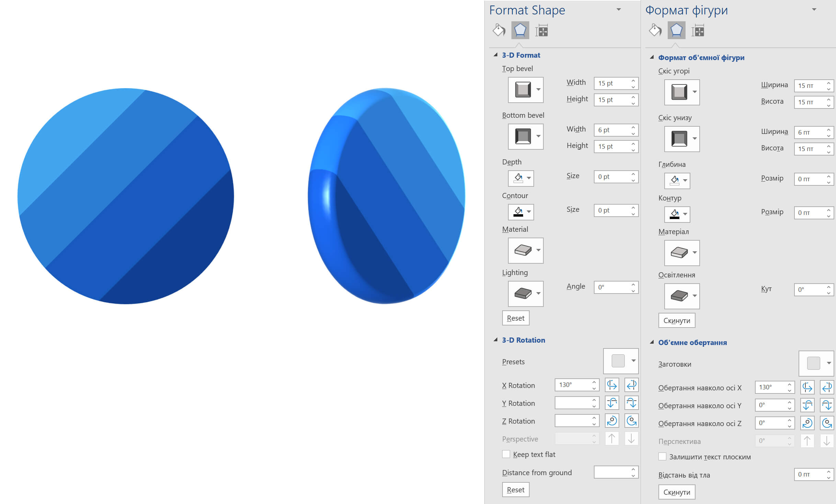This screenshot has width=836, height=504.
Task: Select the Ефекти pentagon icon in Ukrainian pane
Action: tap(676, 30)
